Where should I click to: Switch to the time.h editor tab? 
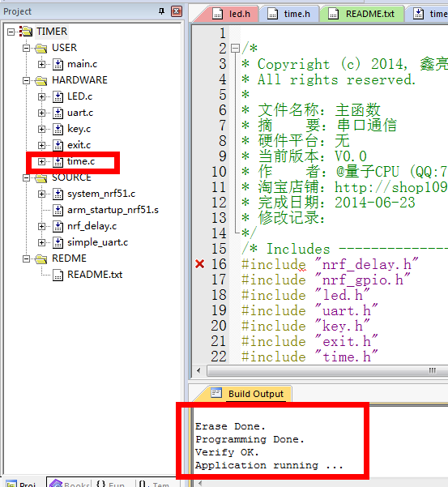(x=289, y=14)
